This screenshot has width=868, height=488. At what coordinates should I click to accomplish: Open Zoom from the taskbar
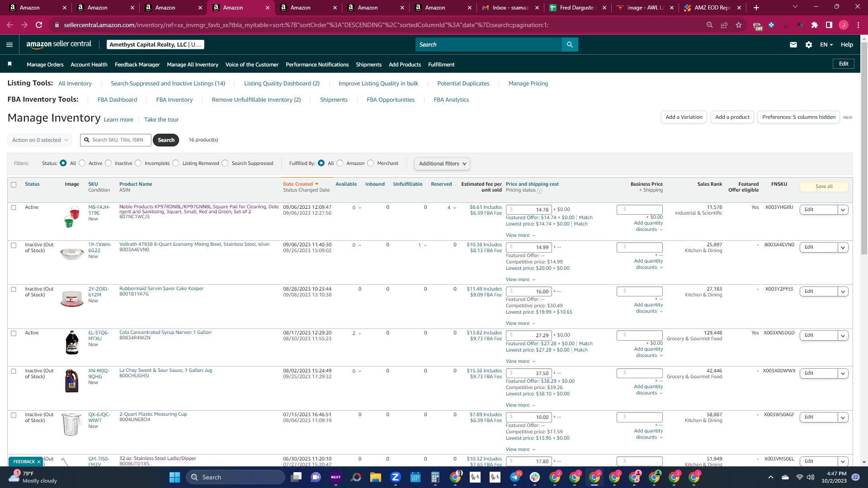396,477
